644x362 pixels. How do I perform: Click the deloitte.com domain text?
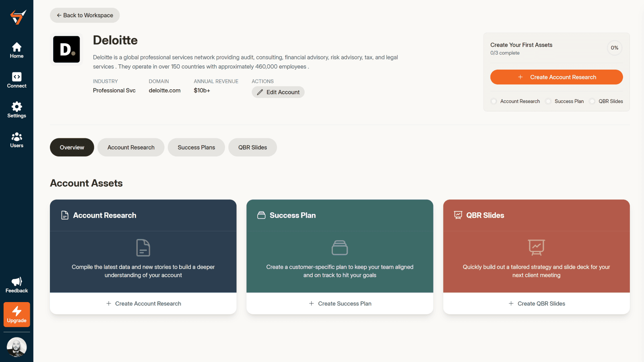coord(165,90)
